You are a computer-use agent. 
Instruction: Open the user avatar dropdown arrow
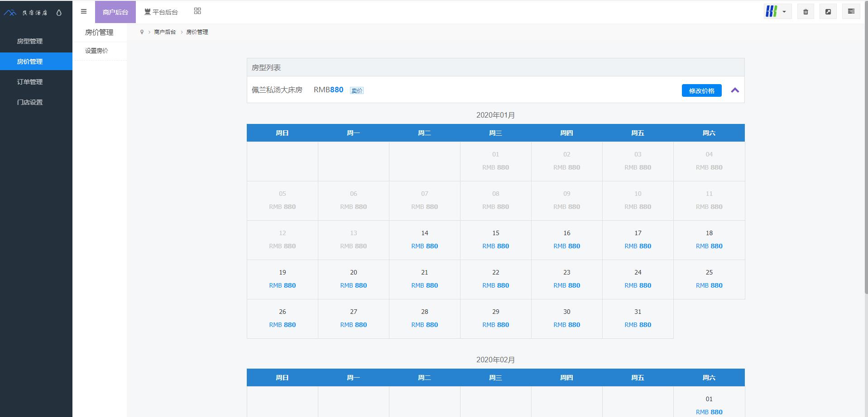click(784, 12)
